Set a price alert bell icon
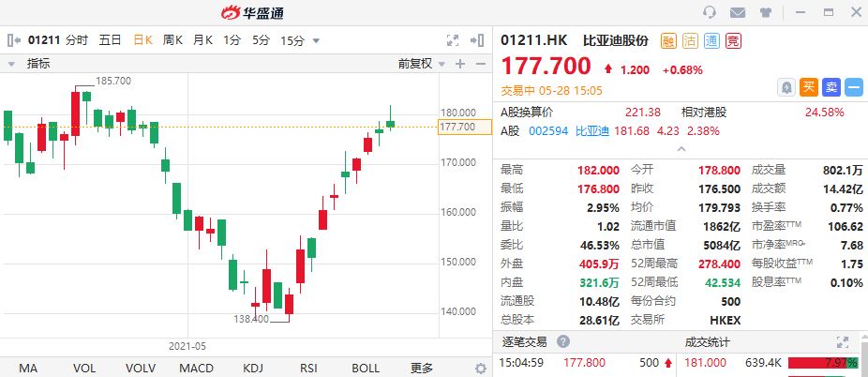 786,87
